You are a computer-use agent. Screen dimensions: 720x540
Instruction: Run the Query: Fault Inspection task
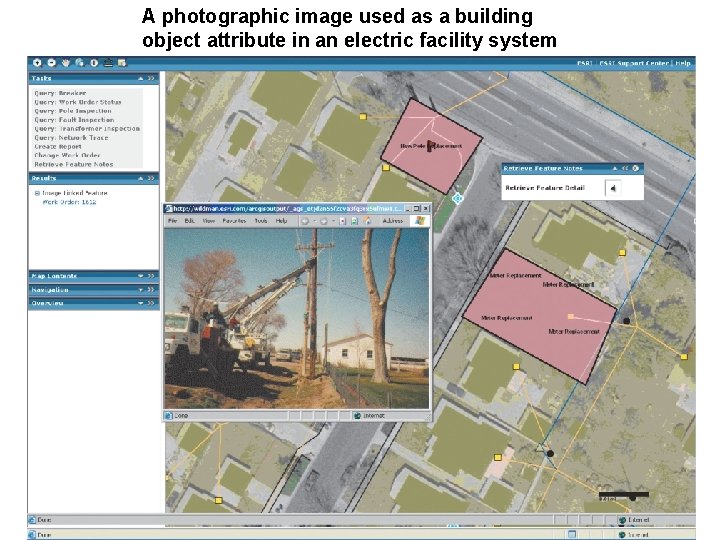(x=74, y=120)
